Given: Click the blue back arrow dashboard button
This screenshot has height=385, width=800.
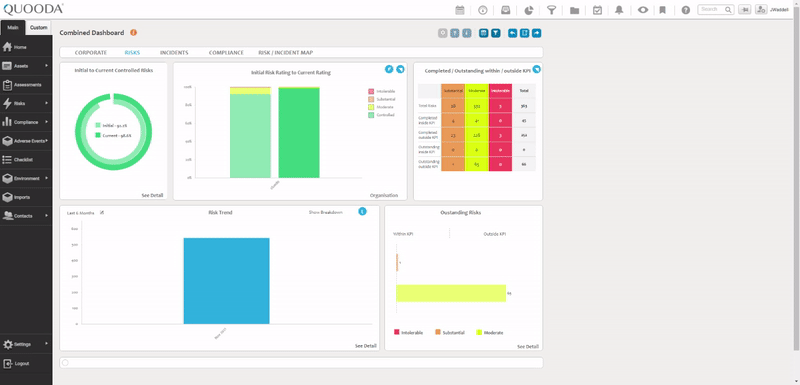Looking at the screenshot, I should 512,33.
